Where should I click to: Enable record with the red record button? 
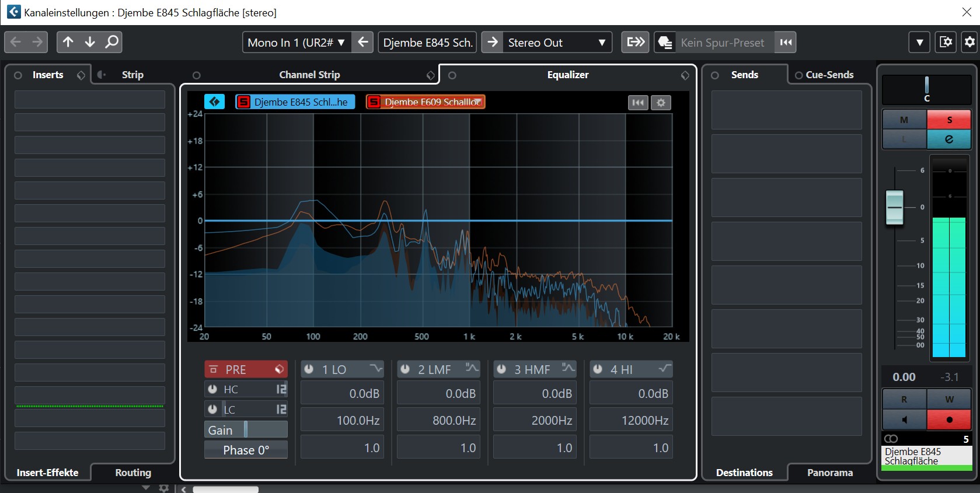[x=948, y=419]
